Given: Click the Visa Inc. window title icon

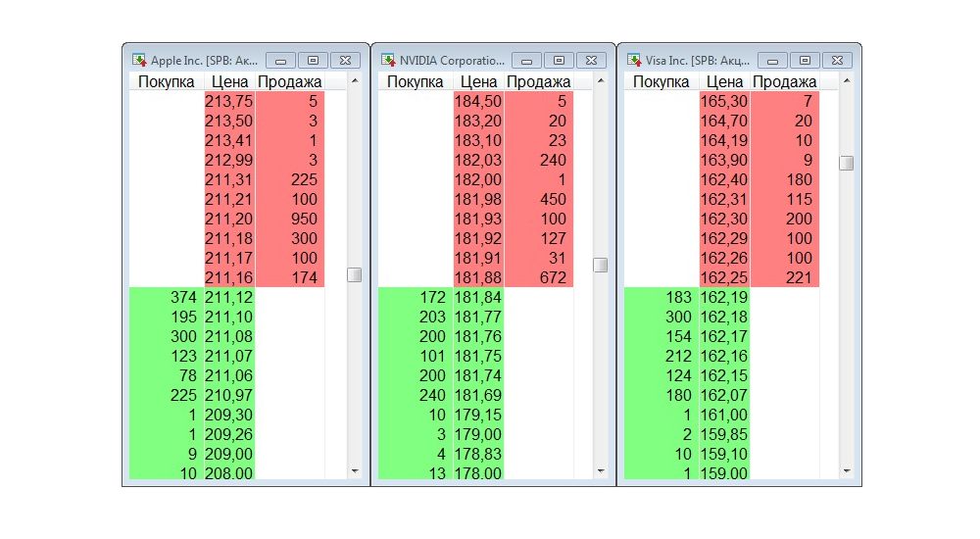Looking at the screenshot, I should [x=634, y=61].
